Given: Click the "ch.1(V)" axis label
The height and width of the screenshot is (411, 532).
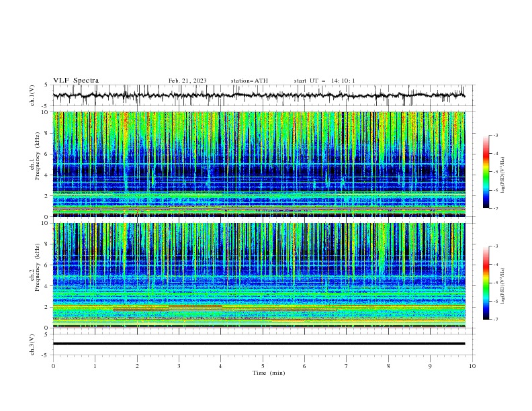Looking at the screenshot, I should [32, 95].
